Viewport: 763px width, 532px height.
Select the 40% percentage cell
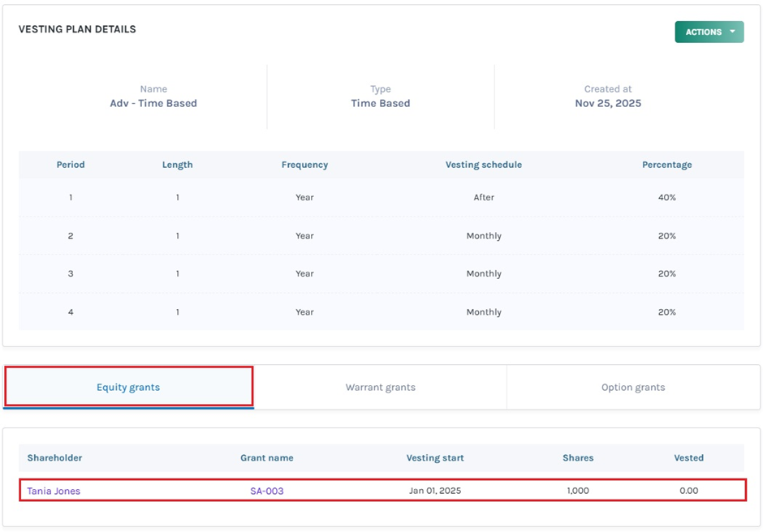tap(666, 197)
